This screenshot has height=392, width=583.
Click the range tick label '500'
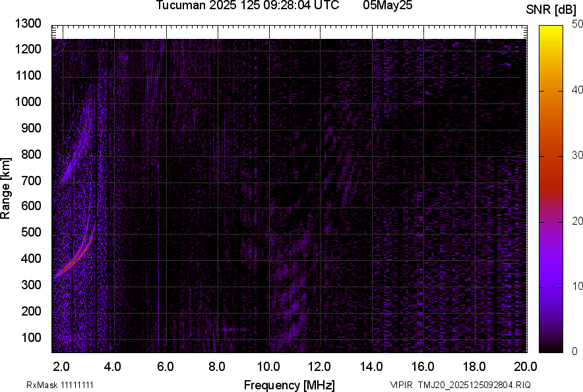(31, 232)
